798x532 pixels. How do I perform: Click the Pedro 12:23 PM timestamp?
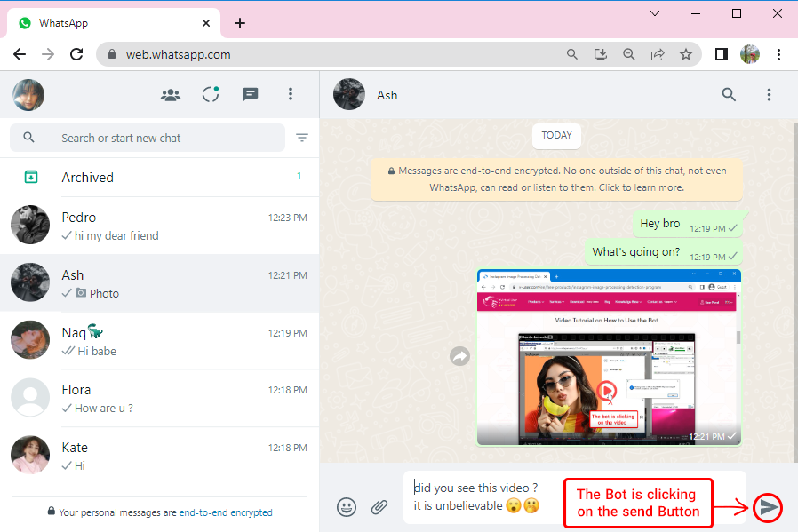(288, 218)
